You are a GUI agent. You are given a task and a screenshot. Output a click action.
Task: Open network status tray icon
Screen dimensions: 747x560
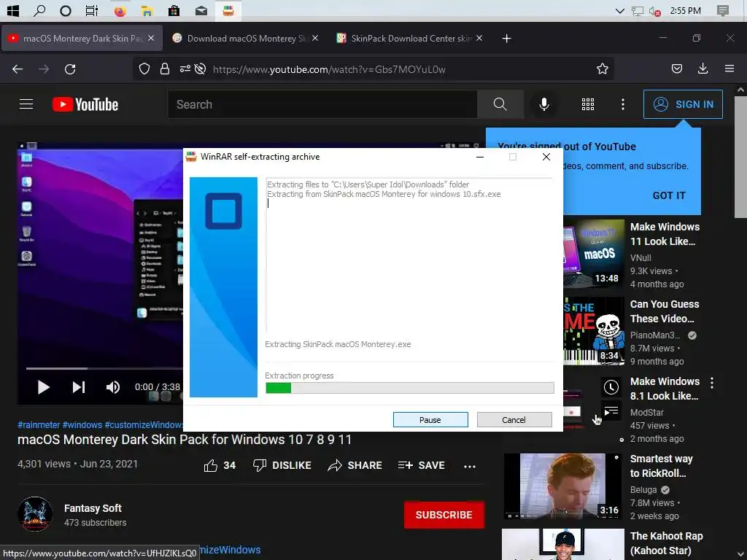coord(637,10)
